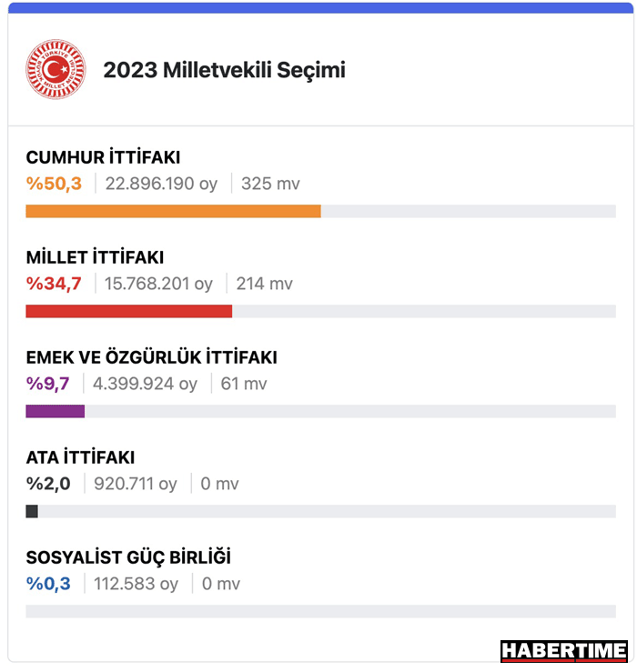The width and height of the screenshot is (637, 672).
Task: Click the orange %50,3 percentage
Action: click(x=54, y=184)
